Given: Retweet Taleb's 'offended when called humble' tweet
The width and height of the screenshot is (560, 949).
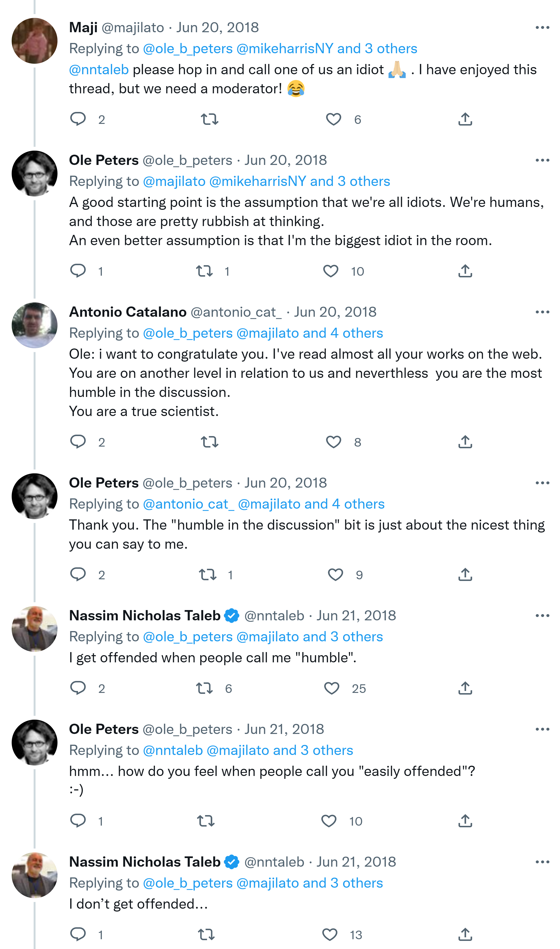Looking at the screenshot, I should click(205, 688).
